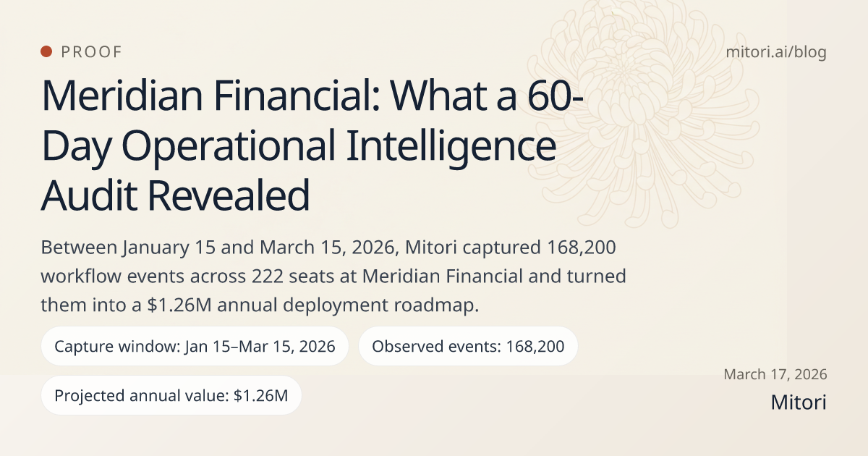Click the Projected annual value chip
Screen dimensions: 868x456
[x=171, y=395]
